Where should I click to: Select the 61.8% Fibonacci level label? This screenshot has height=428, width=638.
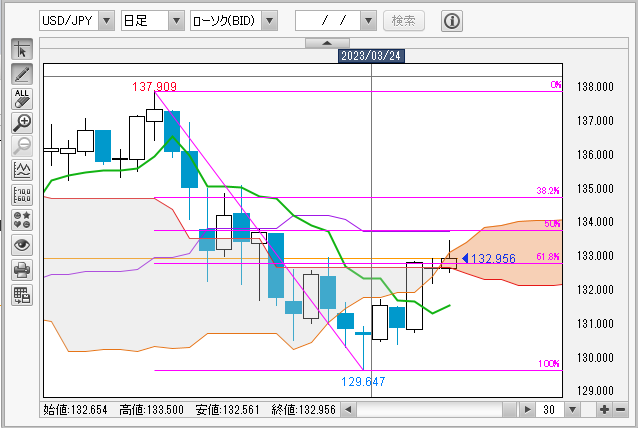[548, 257]
